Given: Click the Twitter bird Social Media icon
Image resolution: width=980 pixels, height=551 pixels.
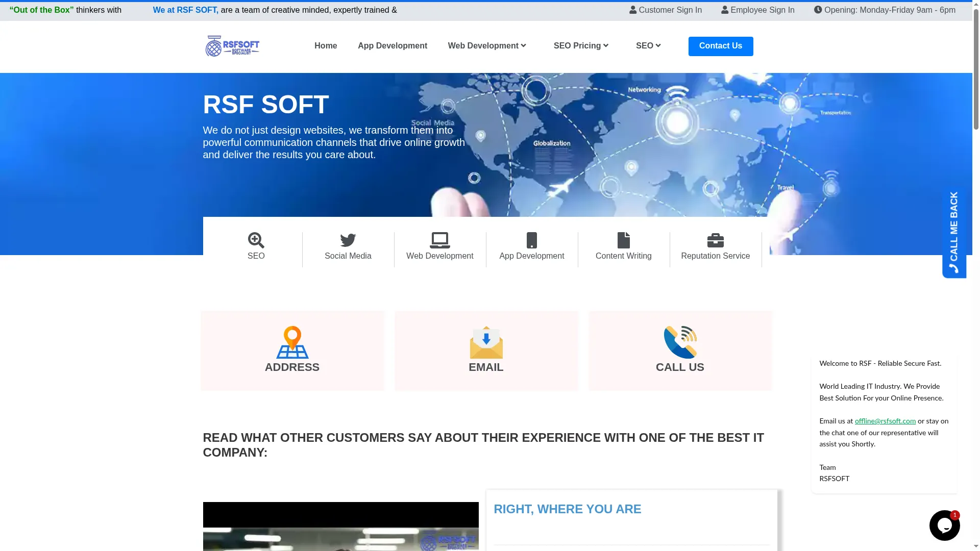Looking at the screenshot, I should tap(348, 240).
